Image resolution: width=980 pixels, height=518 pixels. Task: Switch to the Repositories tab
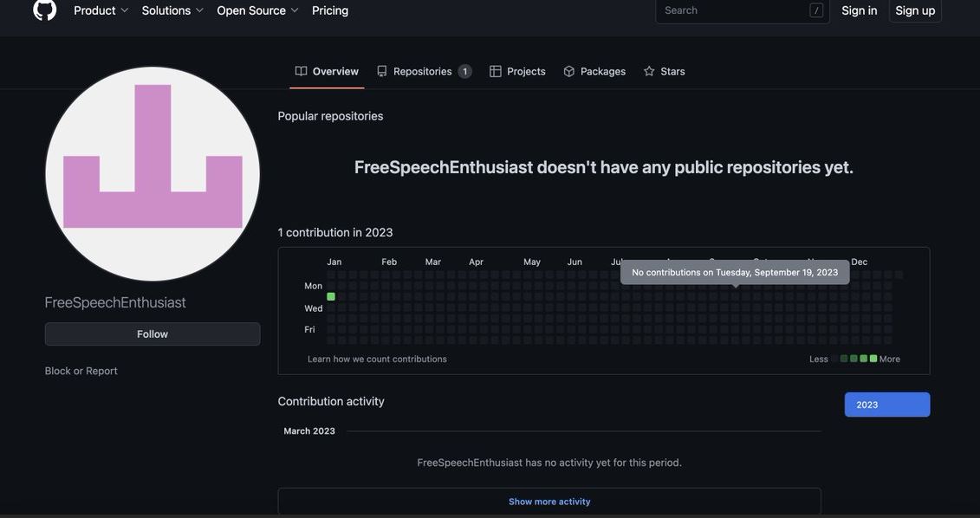tap(422, 71)
